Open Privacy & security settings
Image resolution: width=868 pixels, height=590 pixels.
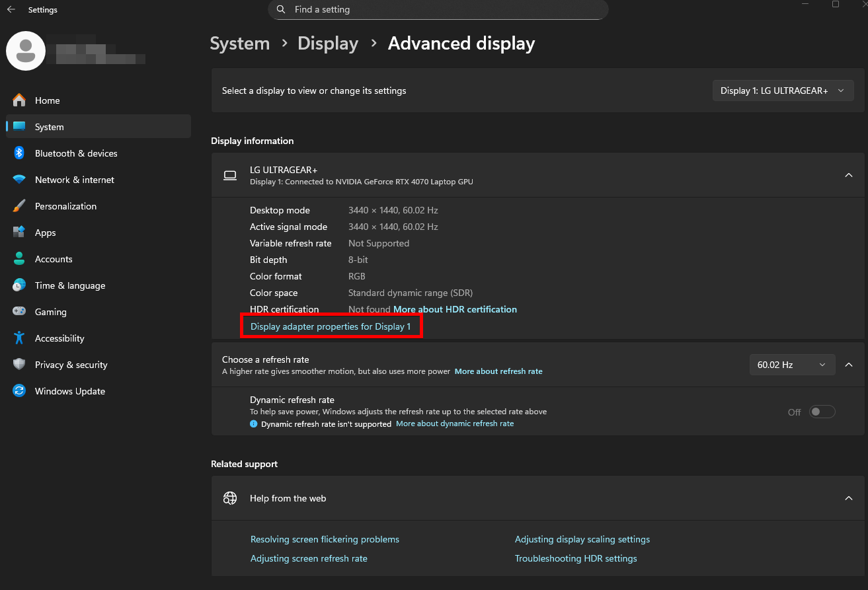click(71, 364)
